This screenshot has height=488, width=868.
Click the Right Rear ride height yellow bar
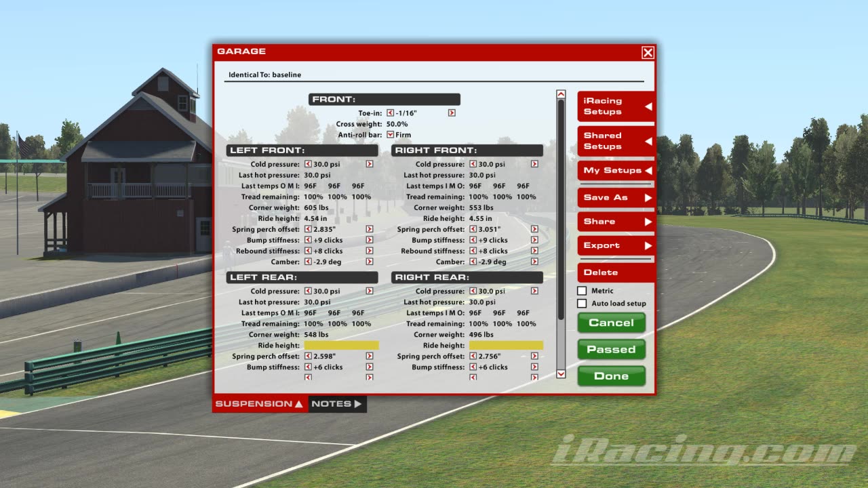[x=507, y=345]
